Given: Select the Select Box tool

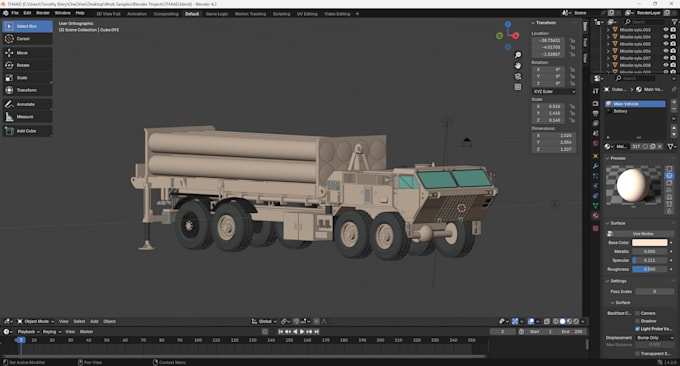Looking at the screenshot, I should 27,26.
